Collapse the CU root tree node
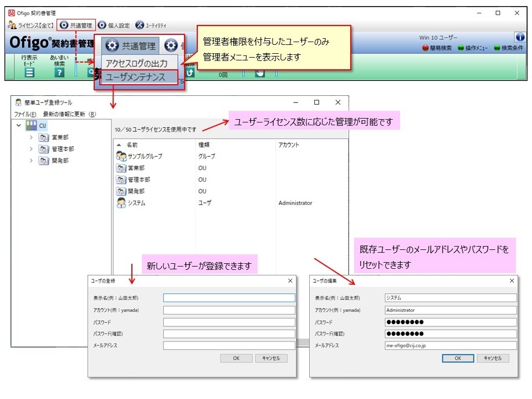Screen dimensions: 532x399 (x=20, y=126)
